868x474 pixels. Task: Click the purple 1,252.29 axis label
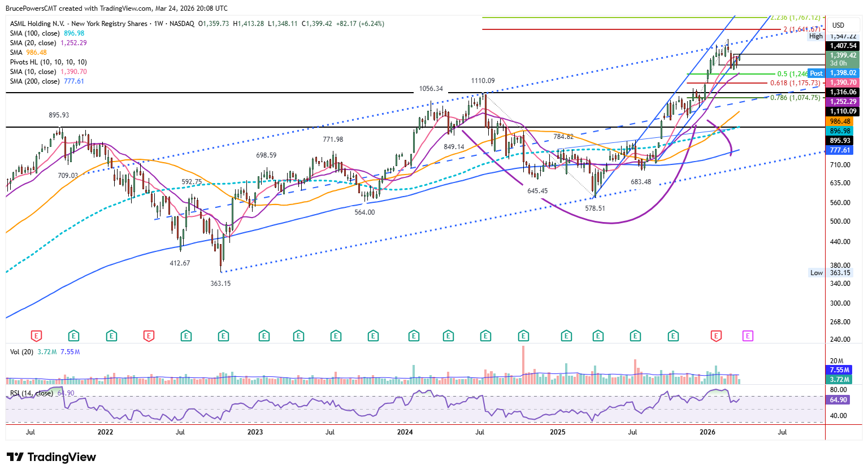pyautogui.click(x=843, y=102)
